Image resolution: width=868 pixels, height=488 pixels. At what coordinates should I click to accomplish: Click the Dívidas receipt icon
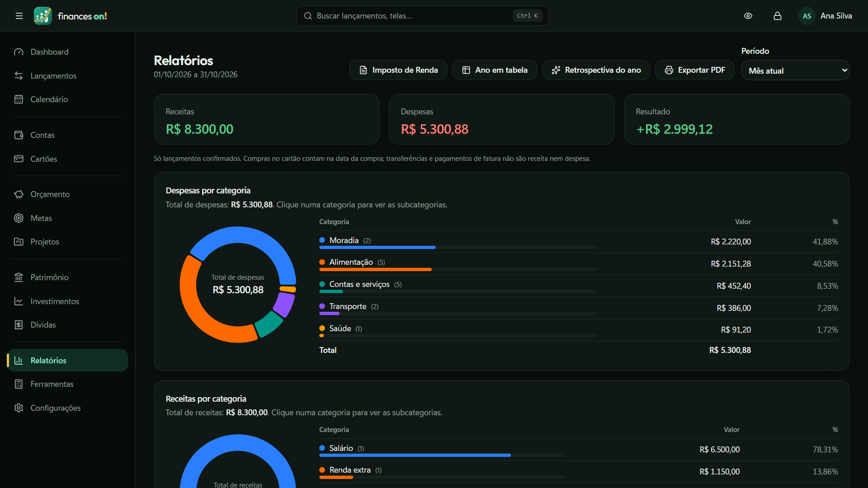coord(19,325)
